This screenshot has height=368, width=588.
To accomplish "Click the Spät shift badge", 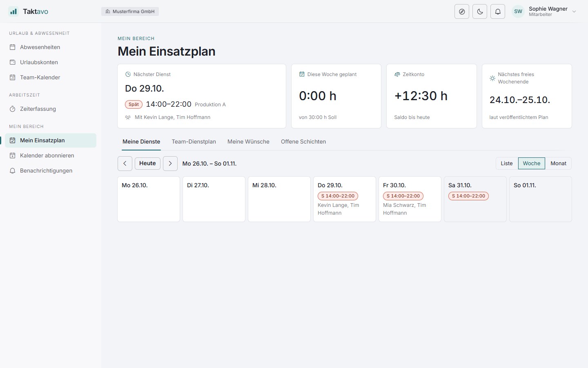I will (x=134, y=104).
